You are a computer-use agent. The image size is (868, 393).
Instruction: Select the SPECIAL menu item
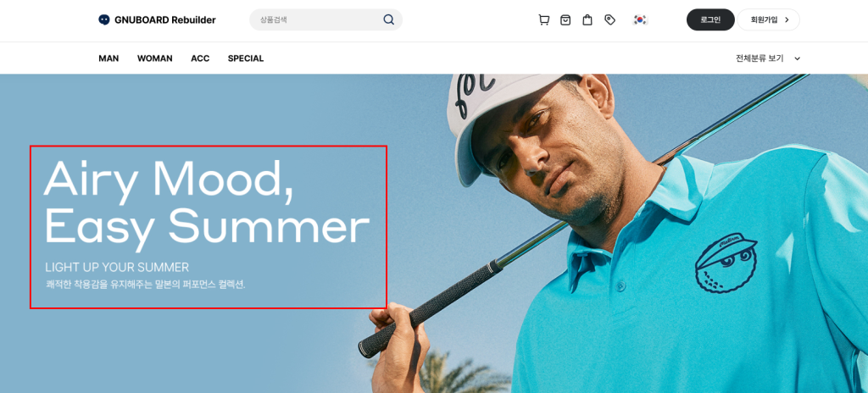[x=245, y=58]
